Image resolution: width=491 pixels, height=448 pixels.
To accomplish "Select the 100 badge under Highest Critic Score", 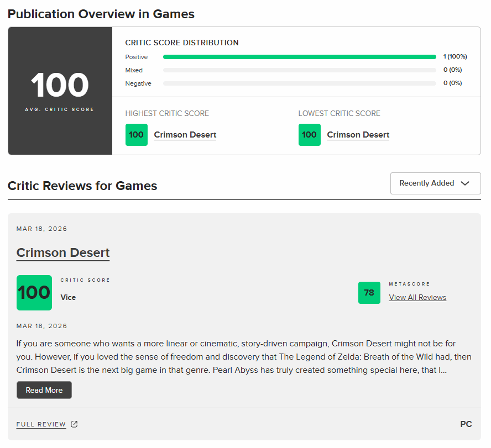I will coord(137,135).
